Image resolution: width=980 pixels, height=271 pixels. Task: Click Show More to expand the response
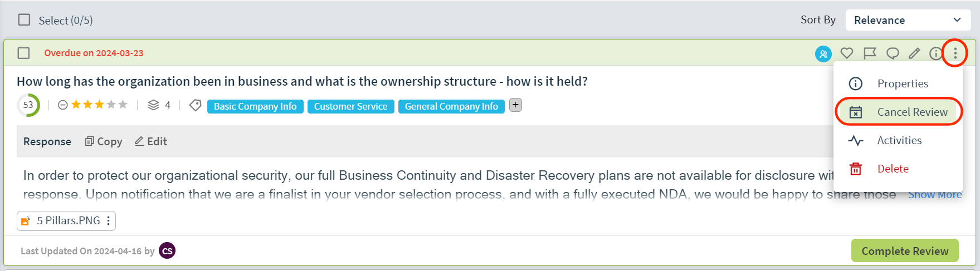click(935, 195)
